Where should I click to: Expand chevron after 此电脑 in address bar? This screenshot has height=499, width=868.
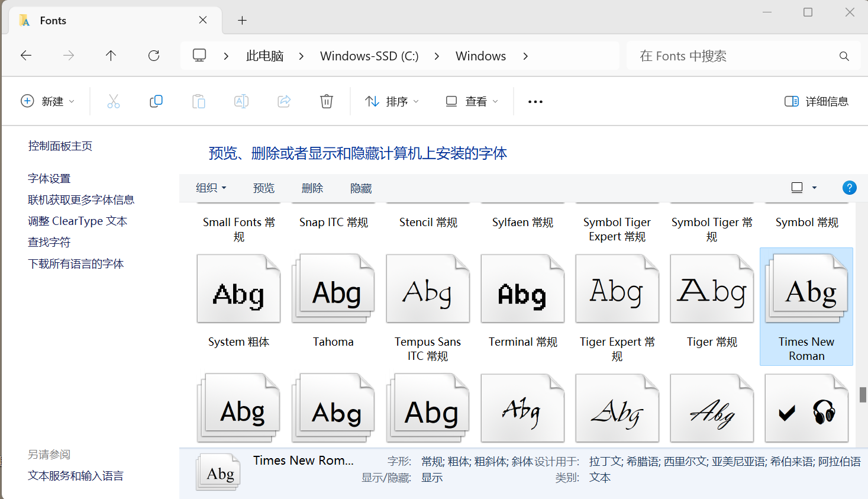point(301,56)
